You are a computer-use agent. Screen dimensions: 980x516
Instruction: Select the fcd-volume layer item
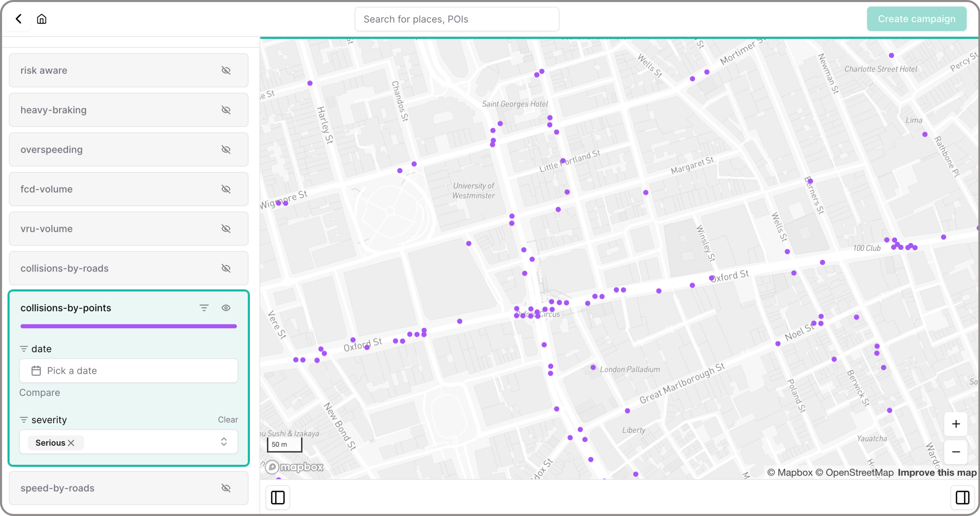tap(114, 189)
